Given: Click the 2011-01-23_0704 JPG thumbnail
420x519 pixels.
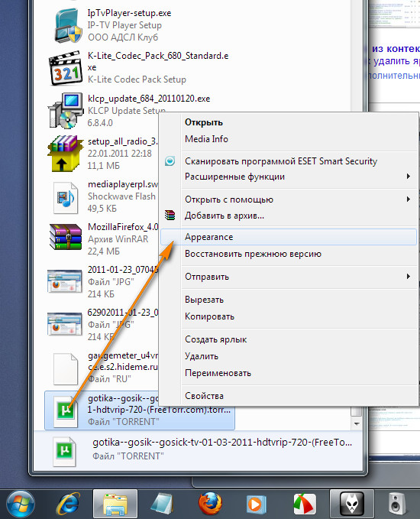Looking at the screenshot, I should pos(64,281).
